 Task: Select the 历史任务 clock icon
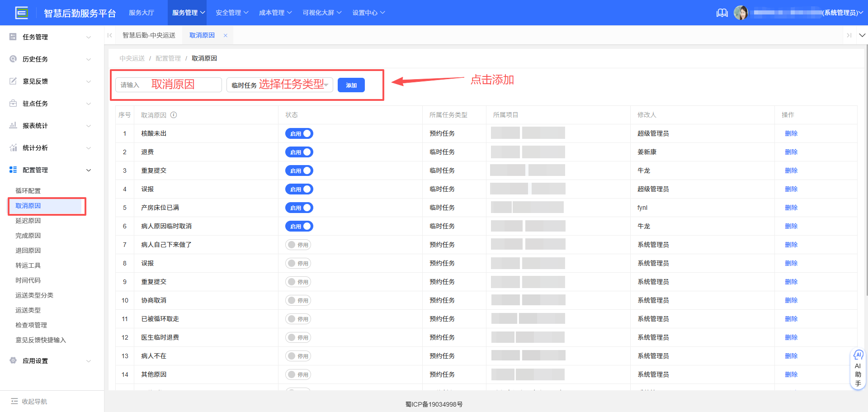click(13, 59)
